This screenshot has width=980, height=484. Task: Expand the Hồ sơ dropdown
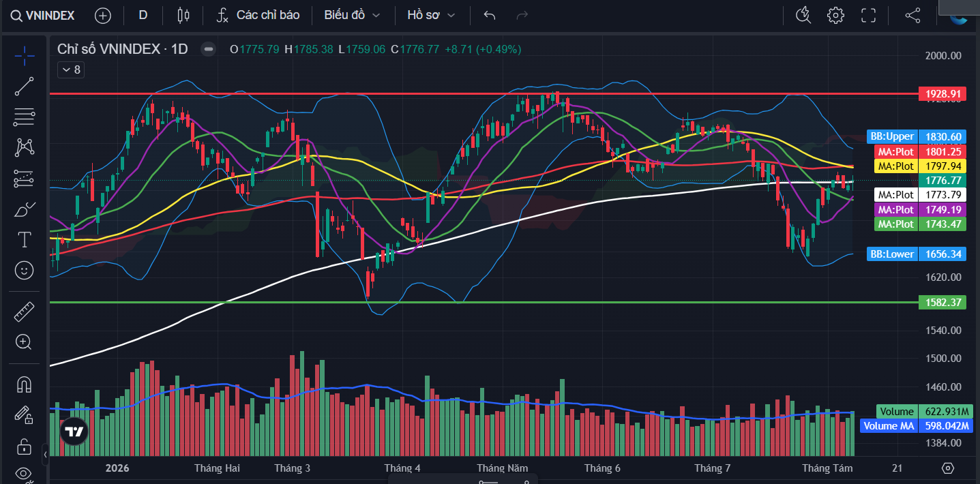point(430,15)
